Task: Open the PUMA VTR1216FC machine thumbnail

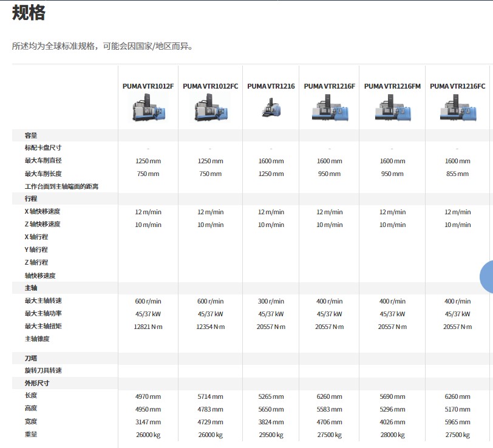Action: click(x=458, y=108)
